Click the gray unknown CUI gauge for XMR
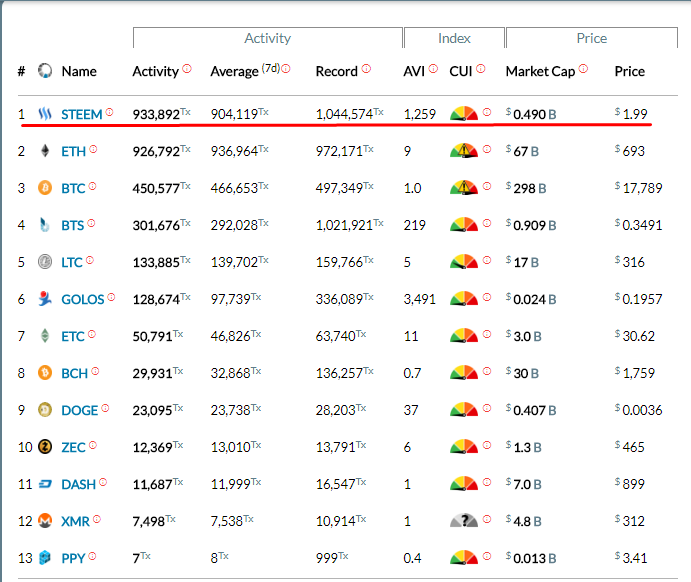Viewport: 691px width, 582px height. pyautogui.click(x=464, y=520)
